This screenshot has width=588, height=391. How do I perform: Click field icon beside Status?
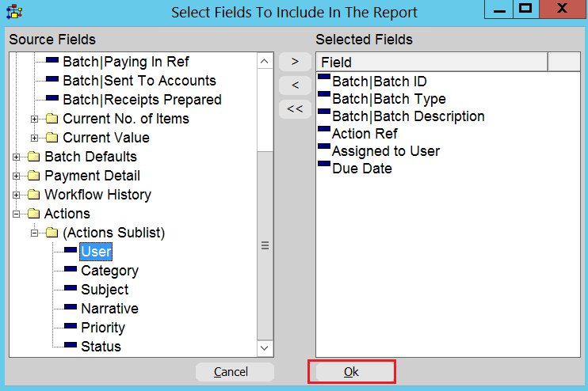[x=71, y=344]
